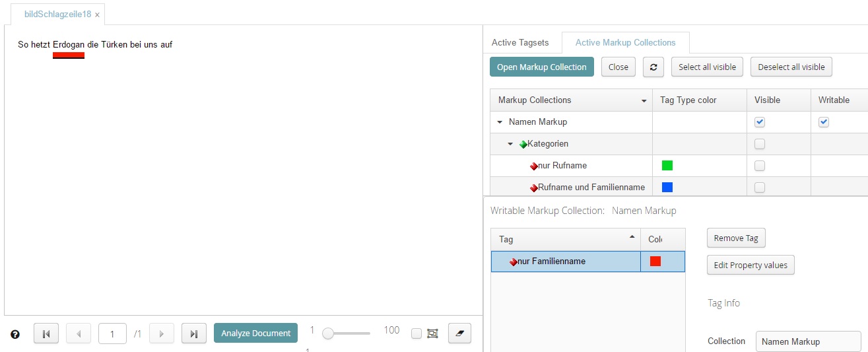
Task: Select the Active Markup Collections tab
Action: (x=625, y=42)
